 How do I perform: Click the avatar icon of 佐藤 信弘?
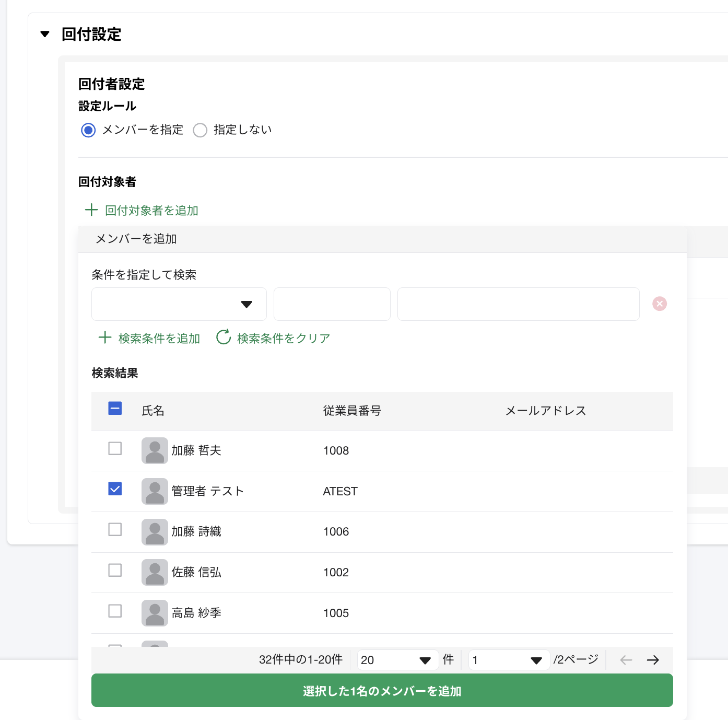155,573
